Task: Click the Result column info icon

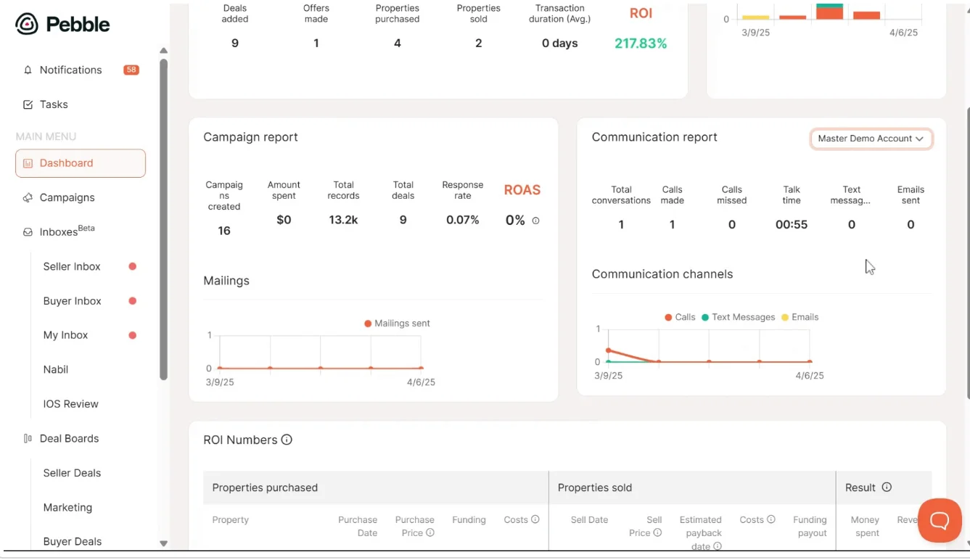Action: click(x=887, y=487)
